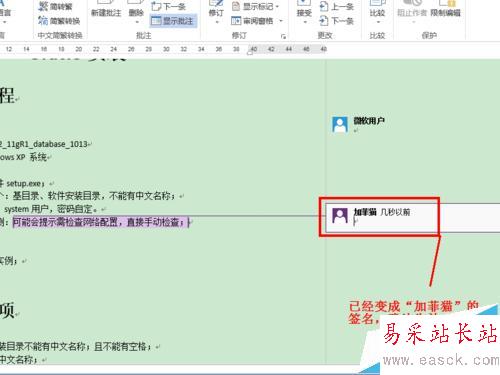
Task: Click the 阻止作者 button
Action: (412, 13)
